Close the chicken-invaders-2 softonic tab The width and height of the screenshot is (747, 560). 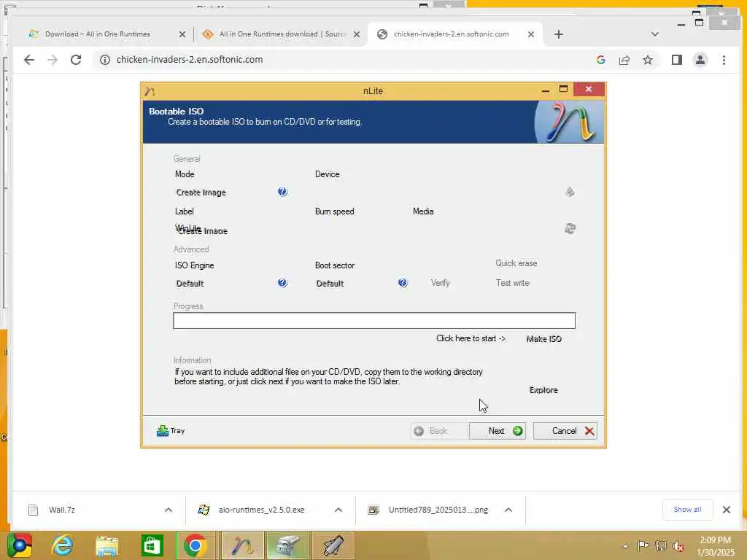(531, 34)
